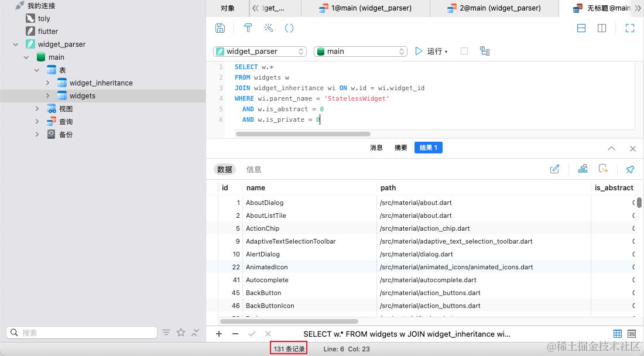Show the 数据 data view
Screen dimensions: 644x356
click(x=225, y=169)
